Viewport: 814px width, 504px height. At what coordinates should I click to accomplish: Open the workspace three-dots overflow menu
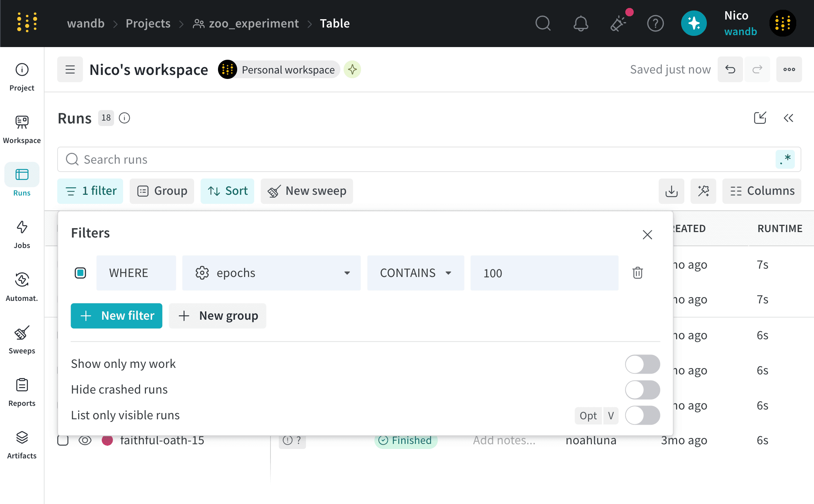click(789, 69)
